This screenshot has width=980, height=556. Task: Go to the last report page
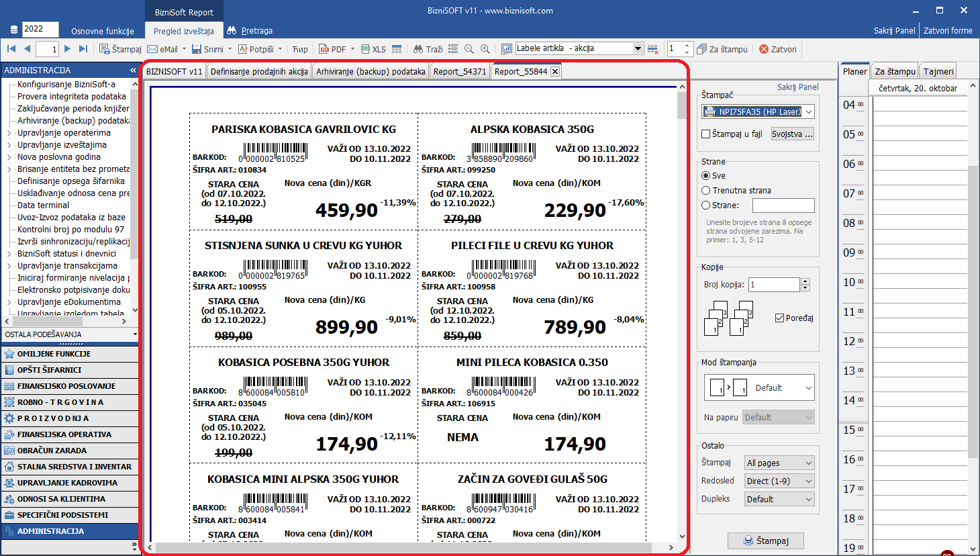click(83, 49)
